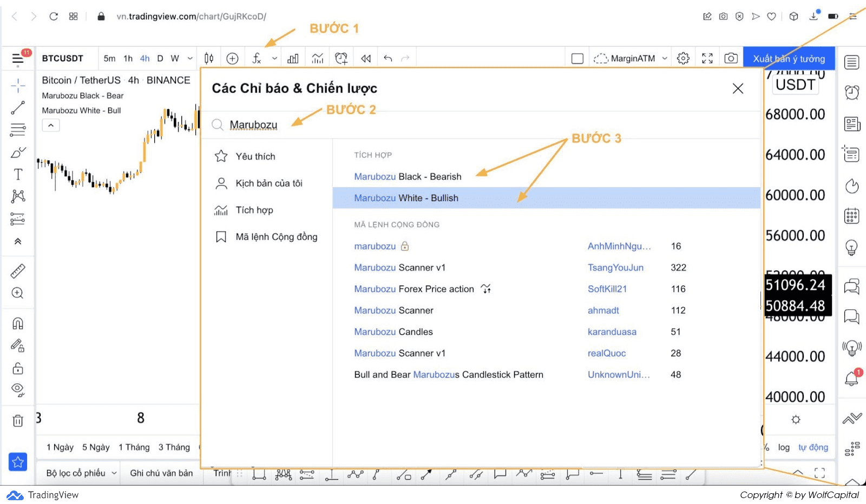This screenshot has height=504, width=866.
Task: Select the text tool
Action: [18, 174]
